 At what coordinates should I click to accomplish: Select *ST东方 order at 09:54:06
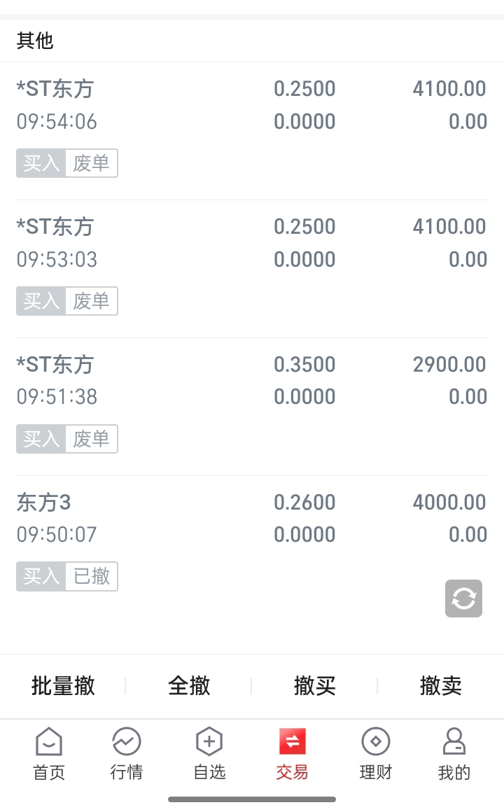coord(252,131)
